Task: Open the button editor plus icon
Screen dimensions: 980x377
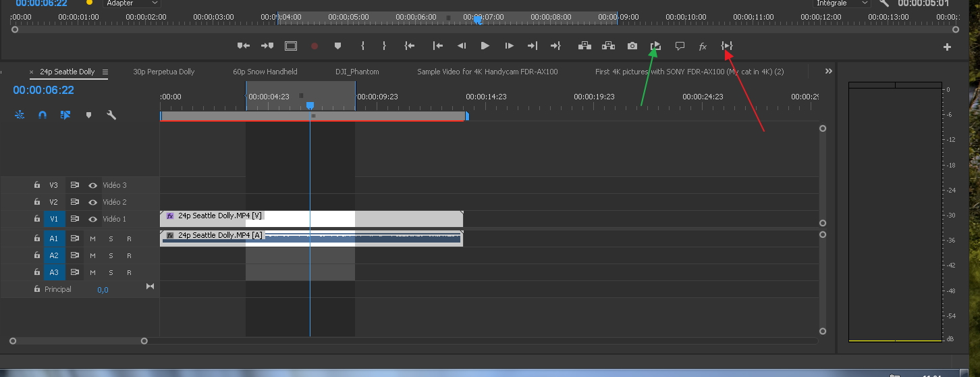Action: (947, 47)
